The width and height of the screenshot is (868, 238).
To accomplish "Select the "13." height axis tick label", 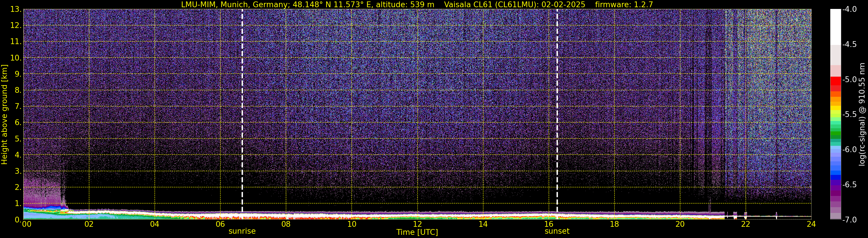I will tap(16, 10).
